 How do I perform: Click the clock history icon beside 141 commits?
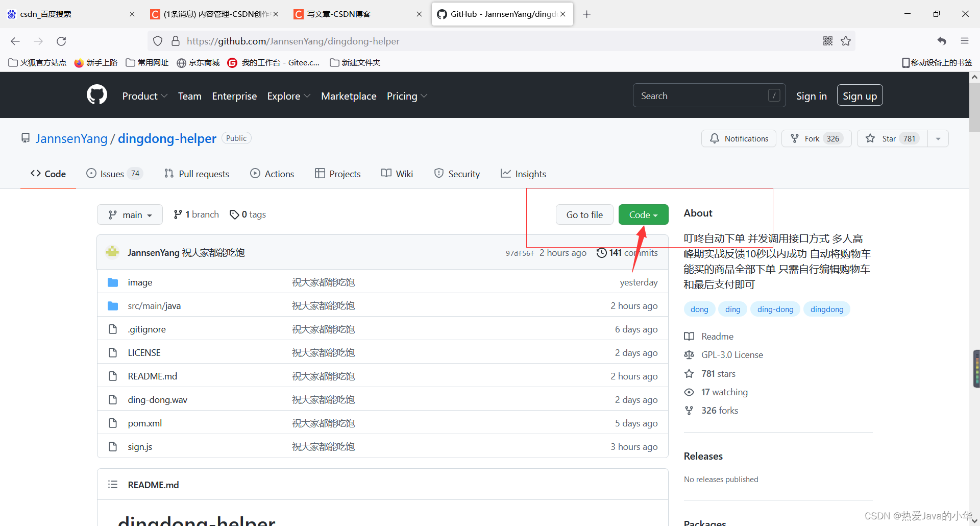click(x=602, y=253)
